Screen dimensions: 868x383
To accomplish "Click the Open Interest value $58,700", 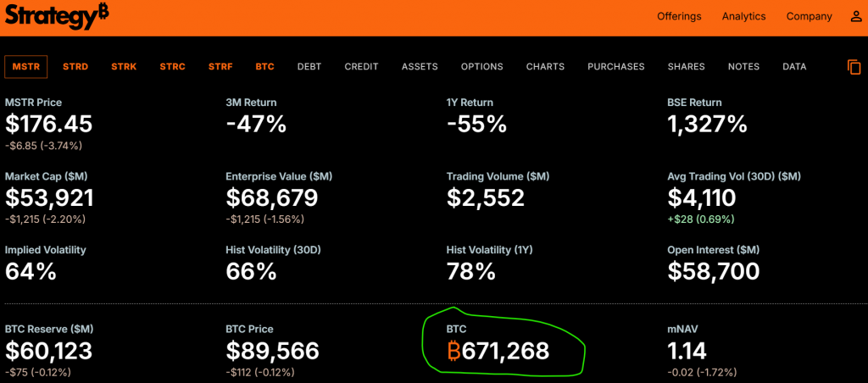I will [714, 271].
